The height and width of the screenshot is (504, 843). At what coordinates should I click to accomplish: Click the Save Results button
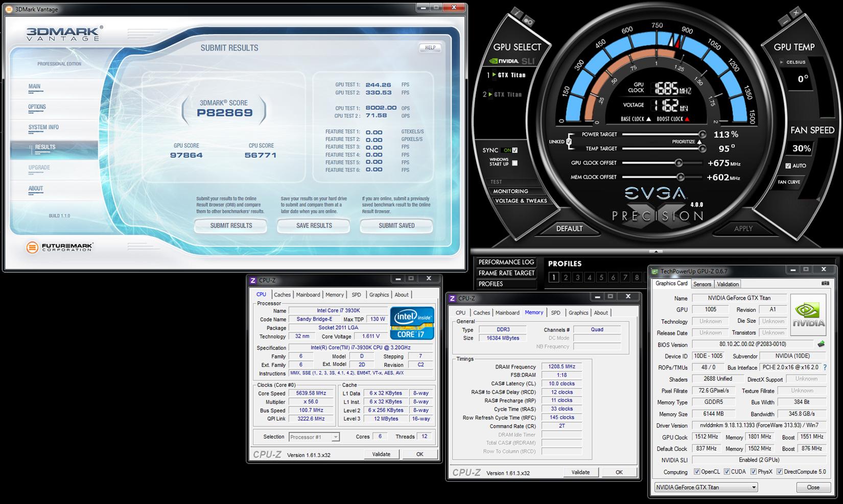pyautogui.click(x=314, y=226)
